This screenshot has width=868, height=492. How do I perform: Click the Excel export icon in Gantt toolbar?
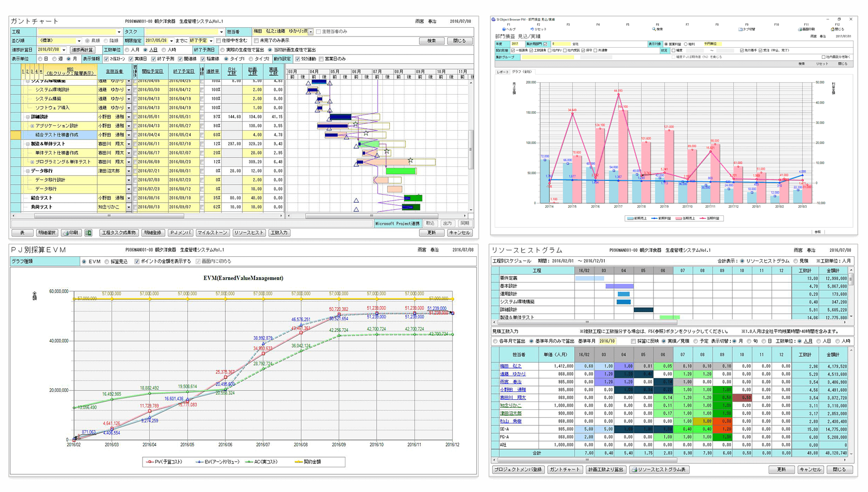89,233
